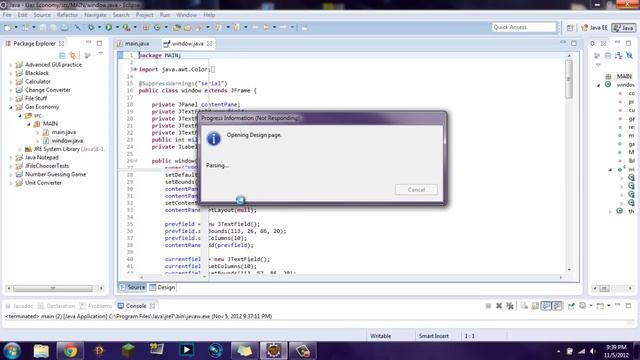The width and height of the screenshot is (640, 360).
Task: Expand the Advanced GUI practice project
Action: pyautogui.click(x=11, y=65)
